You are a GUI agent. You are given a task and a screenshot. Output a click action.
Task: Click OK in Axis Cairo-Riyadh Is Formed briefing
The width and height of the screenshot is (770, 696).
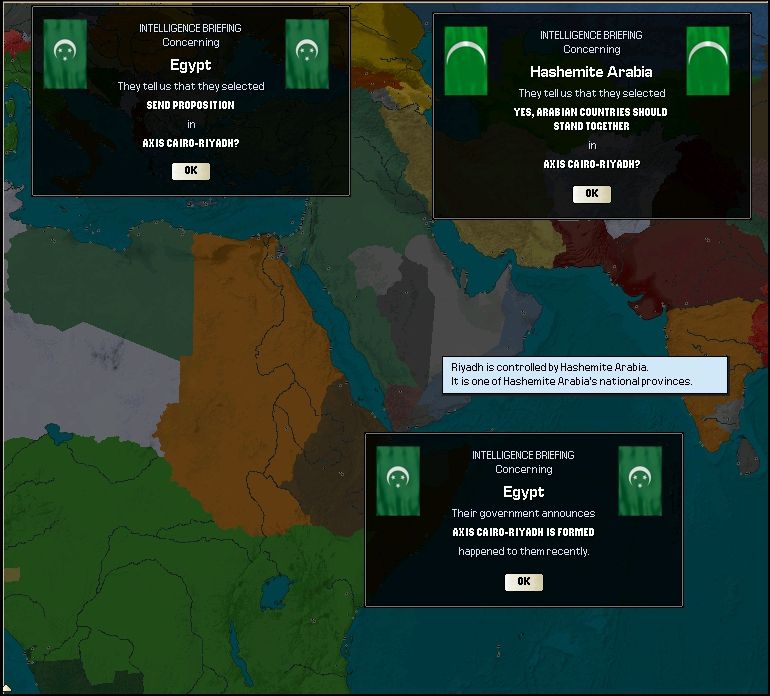[x=523, y=582]
